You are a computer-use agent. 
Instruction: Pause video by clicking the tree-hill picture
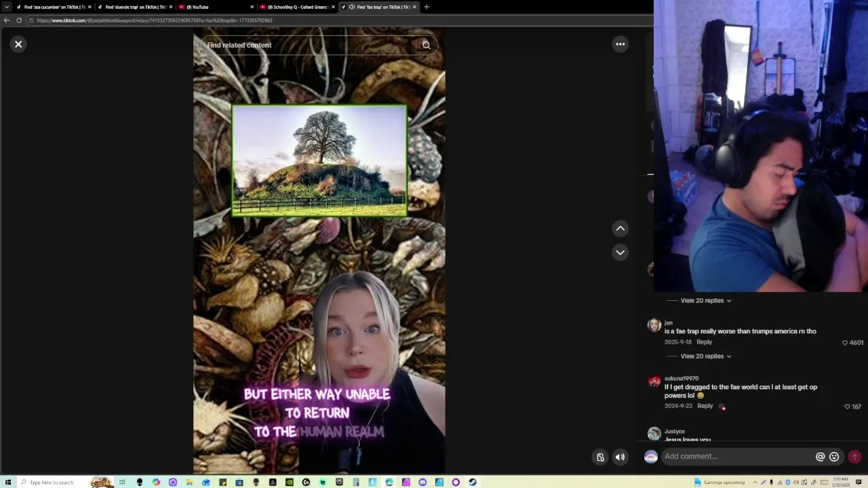tap(319, 161)
